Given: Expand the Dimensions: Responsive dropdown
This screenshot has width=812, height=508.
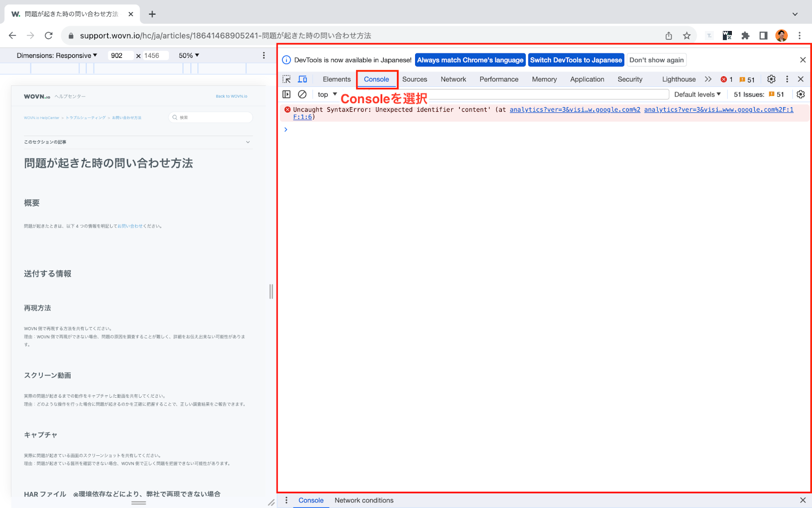Looking at the screenshot, I should (57, 55).
